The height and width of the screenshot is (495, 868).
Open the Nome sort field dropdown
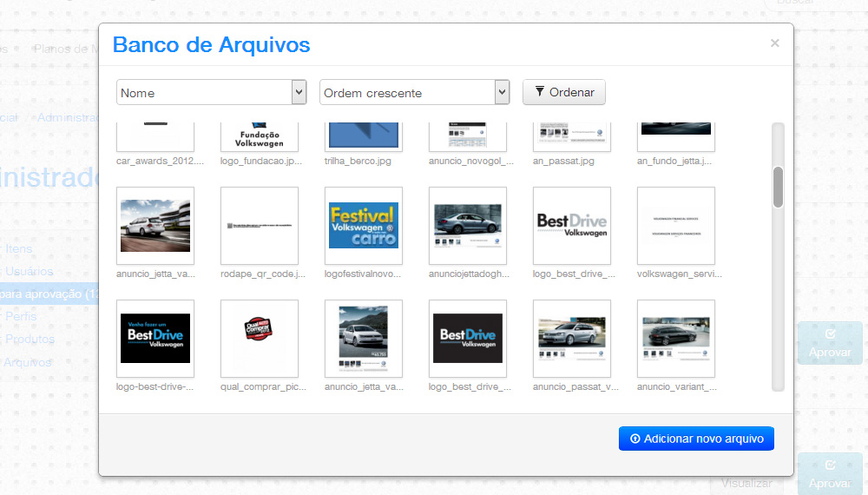click(x=211, y=92)
